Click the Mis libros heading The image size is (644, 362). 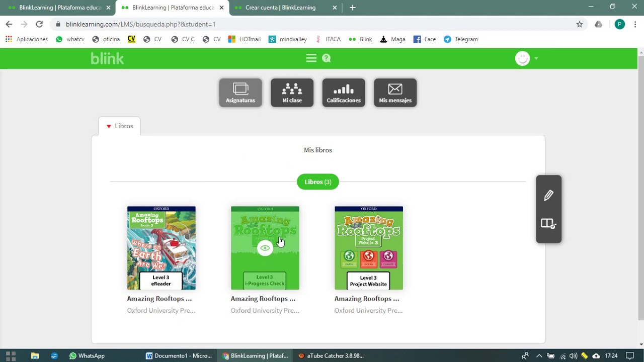tap(318, 150)
